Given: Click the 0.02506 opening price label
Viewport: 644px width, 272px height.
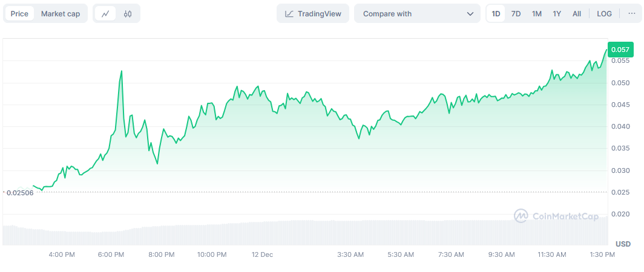Looking at the screenshot, I should 19,192.
